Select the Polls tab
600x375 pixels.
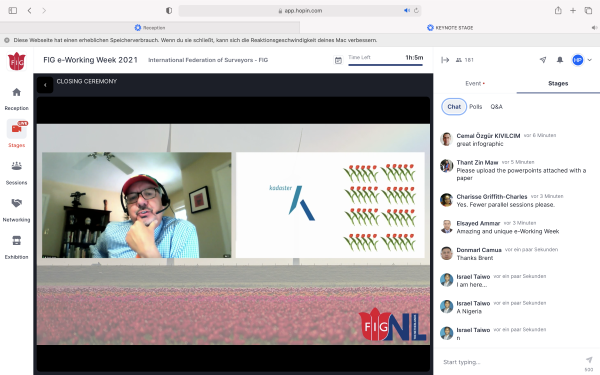point(476,107)
